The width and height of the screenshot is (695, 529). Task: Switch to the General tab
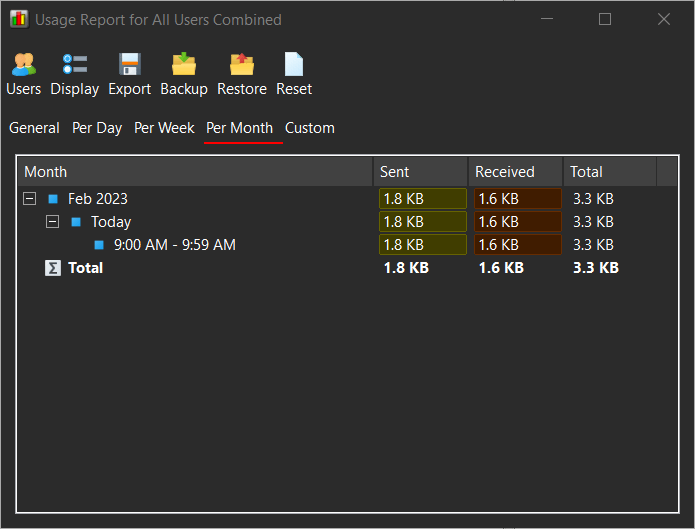(x=34, y=128)
